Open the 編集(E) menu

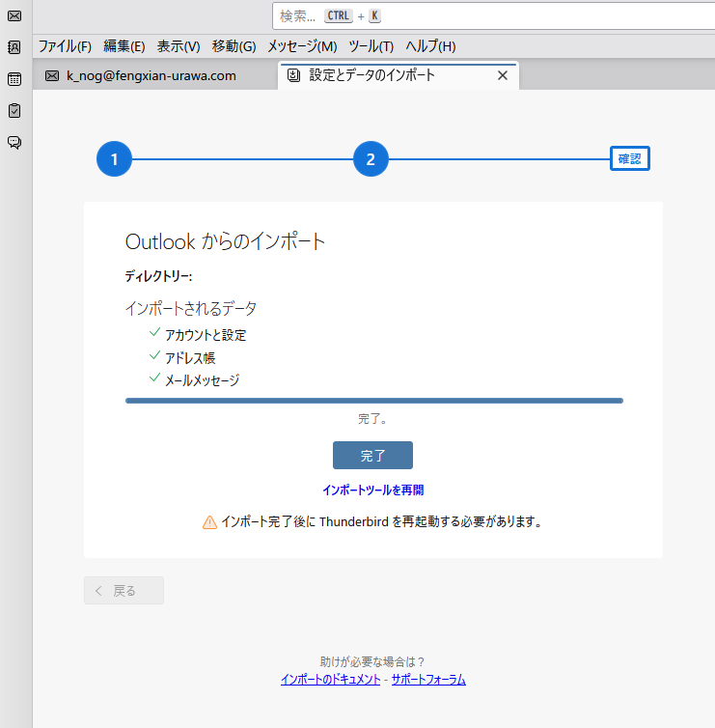pos(124,46)
